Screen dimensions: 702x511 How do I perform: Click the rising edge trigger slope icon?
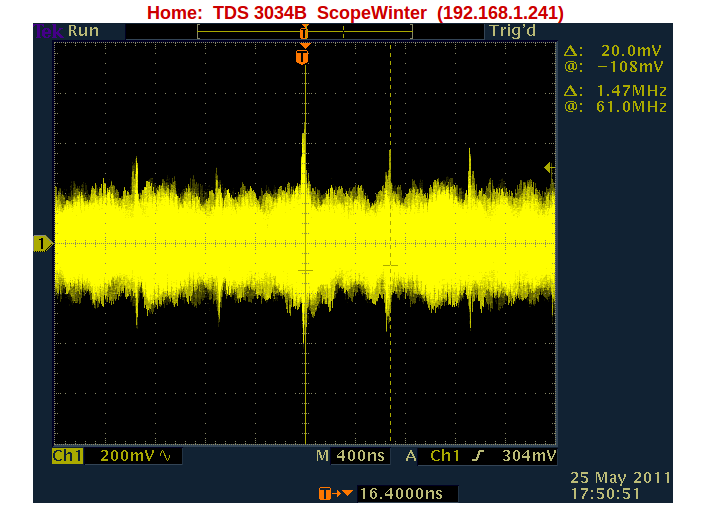point(478,456)
